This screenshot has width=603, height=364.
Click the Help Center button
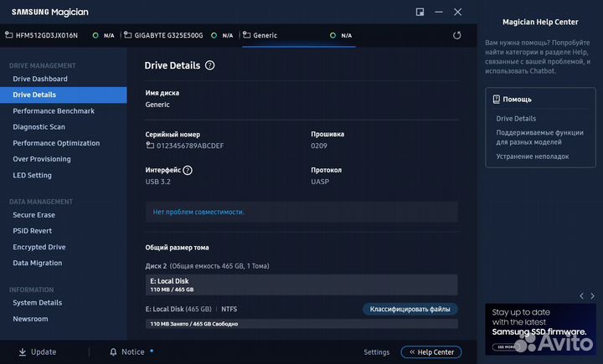[431, 352]
